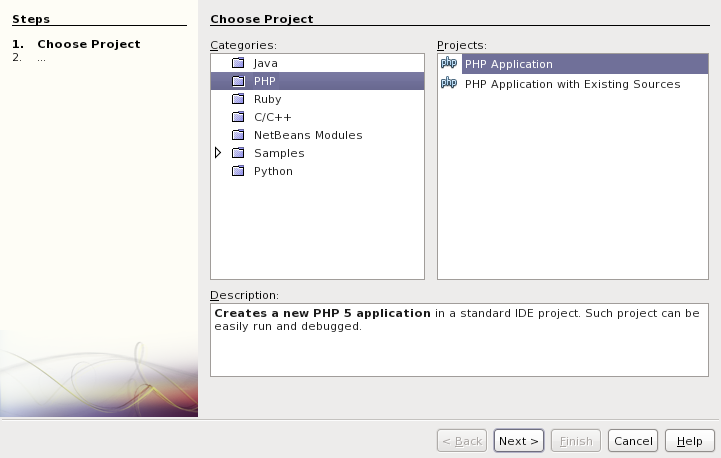
Task: Click inside the Description text area
Action: coord(458,350)
